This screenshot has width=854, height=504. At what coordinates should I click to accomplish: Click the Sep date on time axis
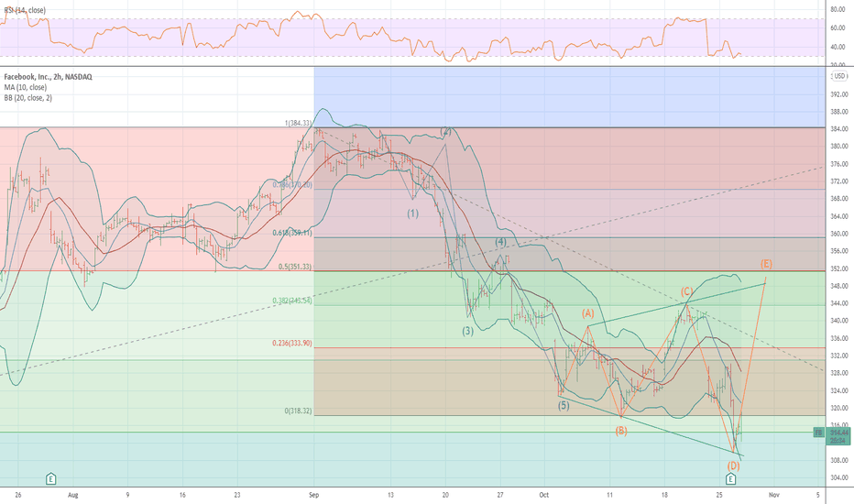(313, 495)
